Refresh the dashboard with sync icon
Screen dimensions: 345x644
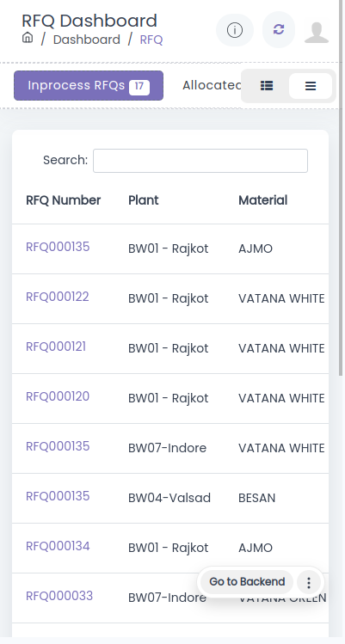[x=279, y=29]
